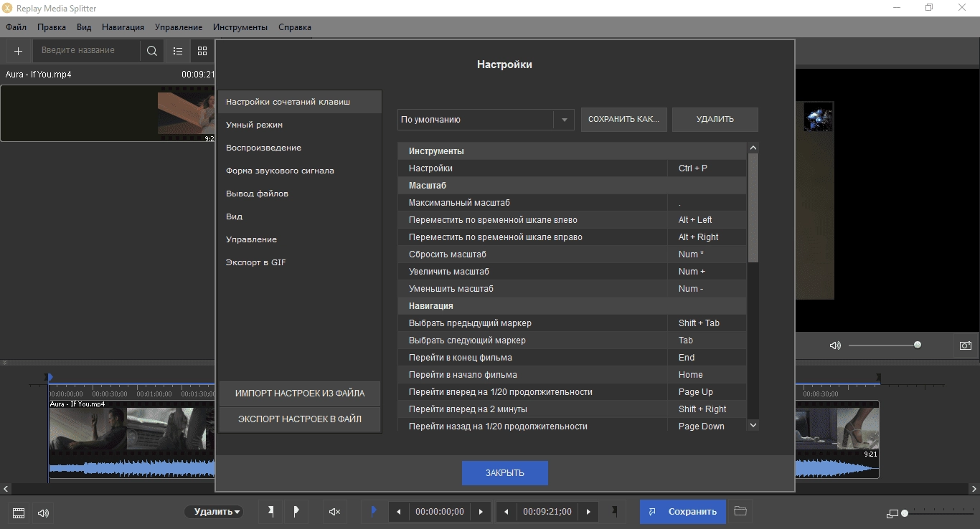Select Воспроизведение settings section
The height and width of the screenshot is (529, 980).
click(300, 148)
